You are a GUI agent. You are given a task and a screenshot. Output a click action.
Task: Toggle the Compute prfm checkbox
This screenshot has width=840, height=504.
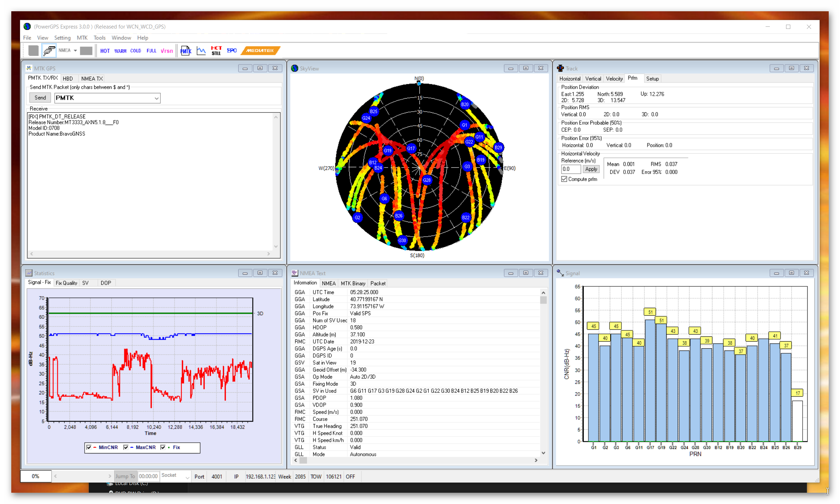click(x=564, y=179)
